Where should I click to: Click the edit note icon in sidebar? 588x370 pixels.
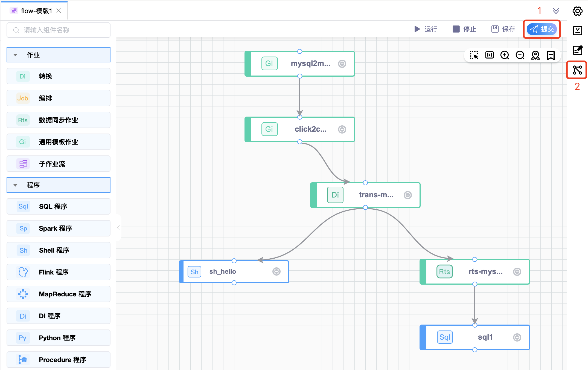click(577, 50)
